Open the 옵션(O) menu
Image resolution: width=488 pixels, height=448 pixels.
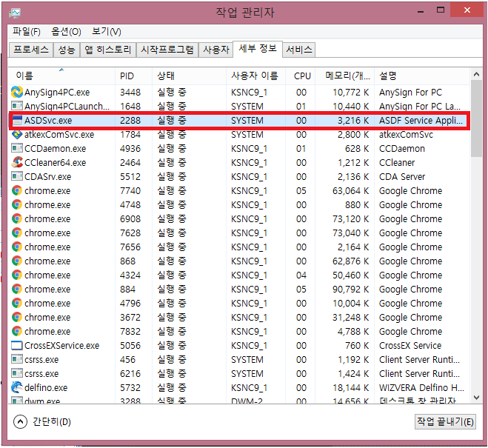click(66, 31)
